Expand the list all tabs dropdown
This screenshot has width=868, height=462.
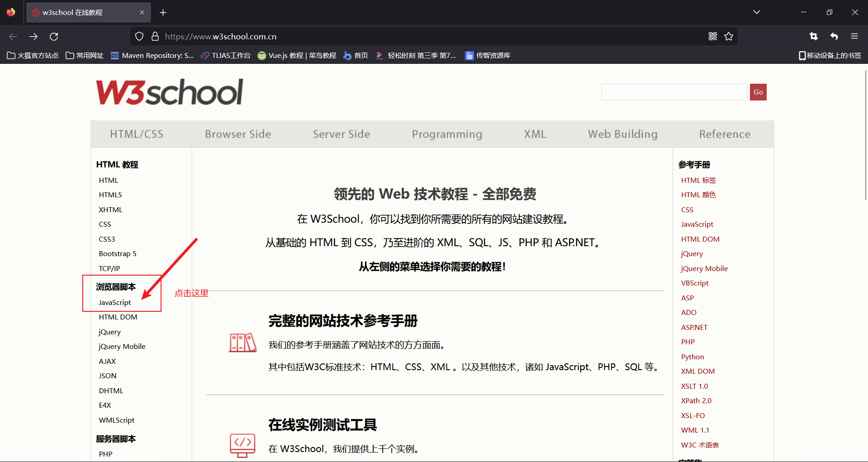tap(756, 12)
